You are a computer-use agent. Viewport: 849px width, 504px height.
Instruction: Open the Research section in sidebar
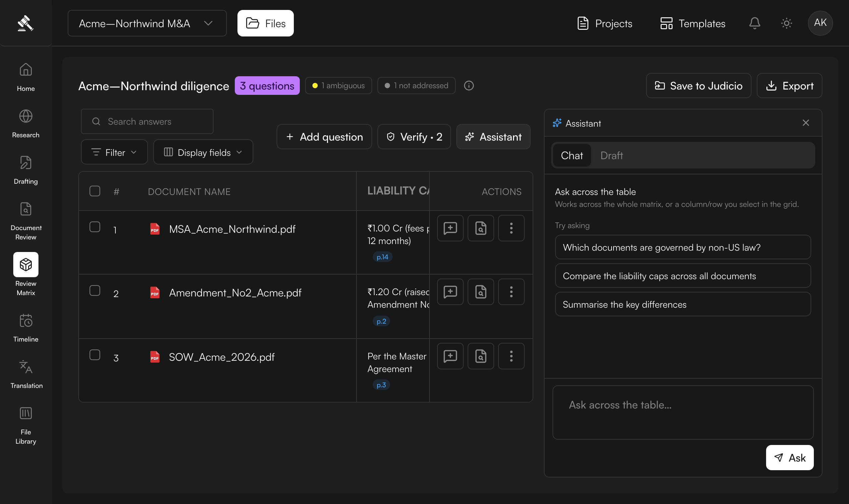click(x=26, y=124)
